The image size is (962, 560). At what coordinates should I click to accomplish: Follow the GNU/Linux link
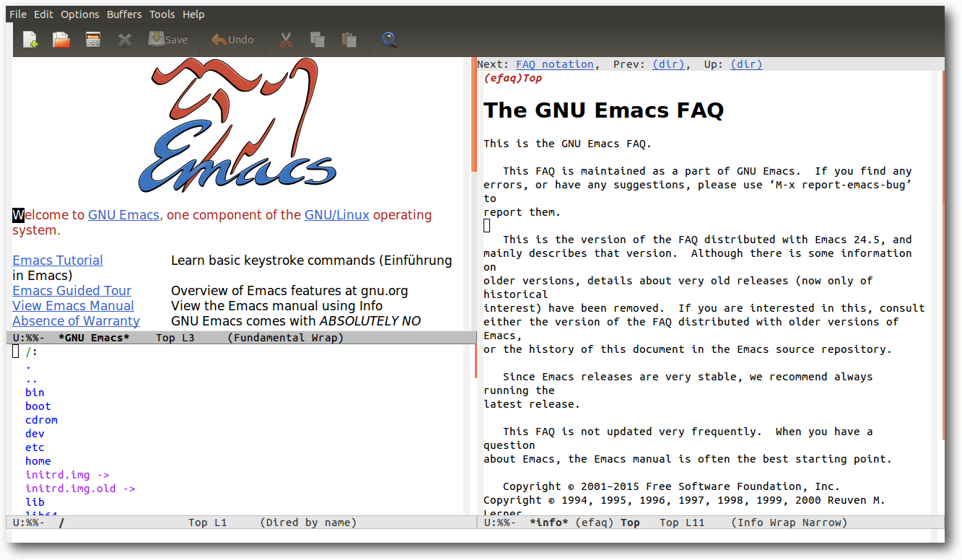337,215
